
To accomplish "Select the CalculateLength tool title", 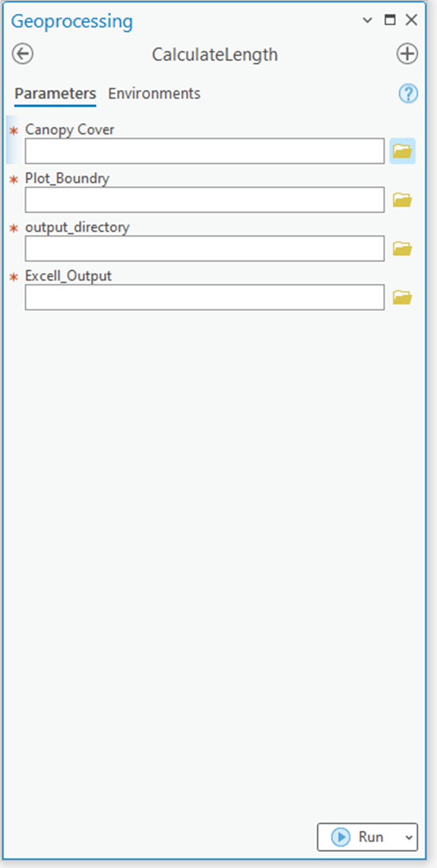I will [214, 55].
